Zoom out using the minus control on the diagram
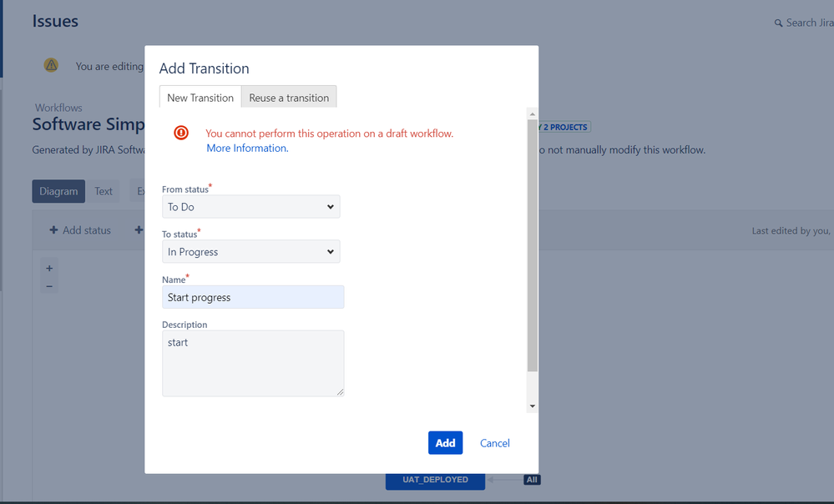The width and height of the screenshot is (834, 504). pyautogui.click(x=49, y=285)
